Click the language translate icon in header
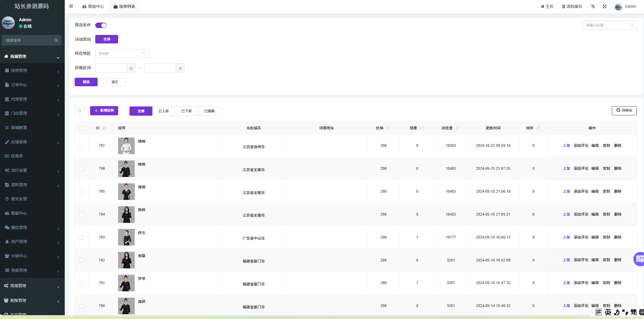 (593, 7)
